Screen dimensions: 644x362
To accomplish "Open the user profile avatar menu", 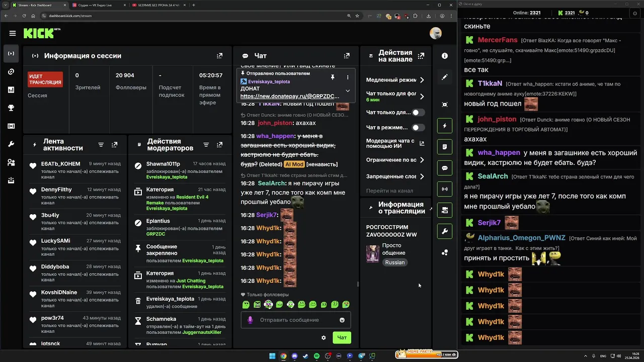I will [435, 33].
